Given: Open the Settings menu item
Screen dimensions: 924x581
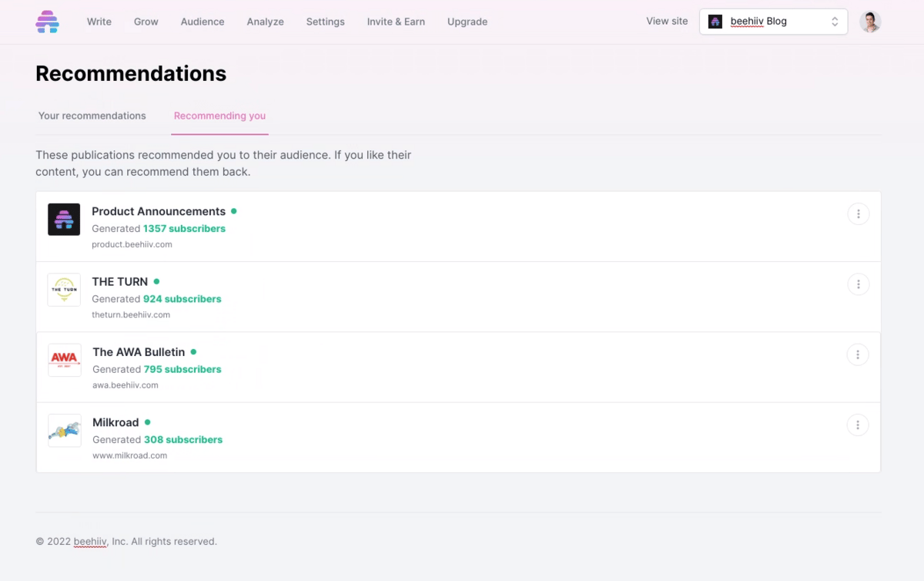Looking at the screenshot, I should coord(326,22).
